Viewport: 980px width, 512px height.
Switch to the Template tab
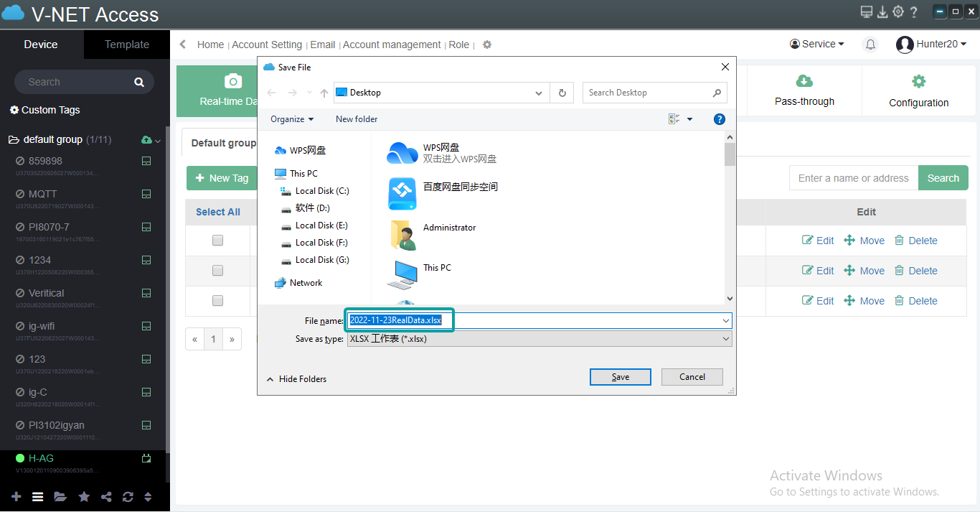click(x=127, y=45)
